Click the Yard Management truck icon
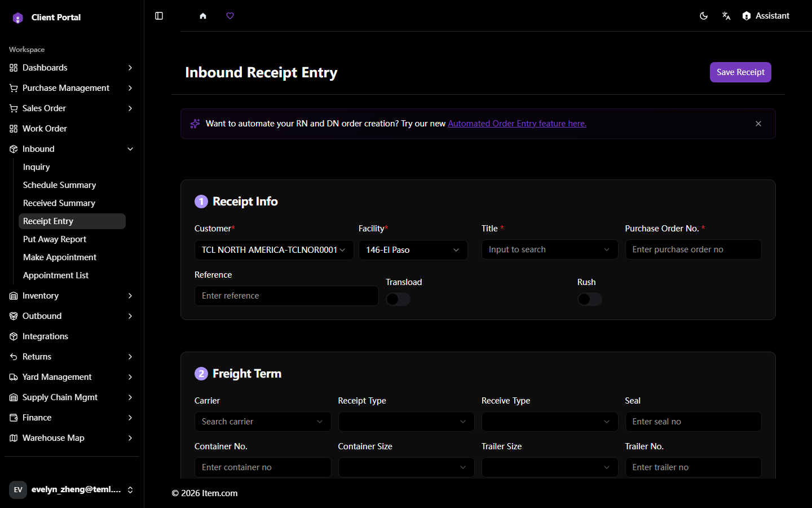812x508 pixels. pos(14,377)
